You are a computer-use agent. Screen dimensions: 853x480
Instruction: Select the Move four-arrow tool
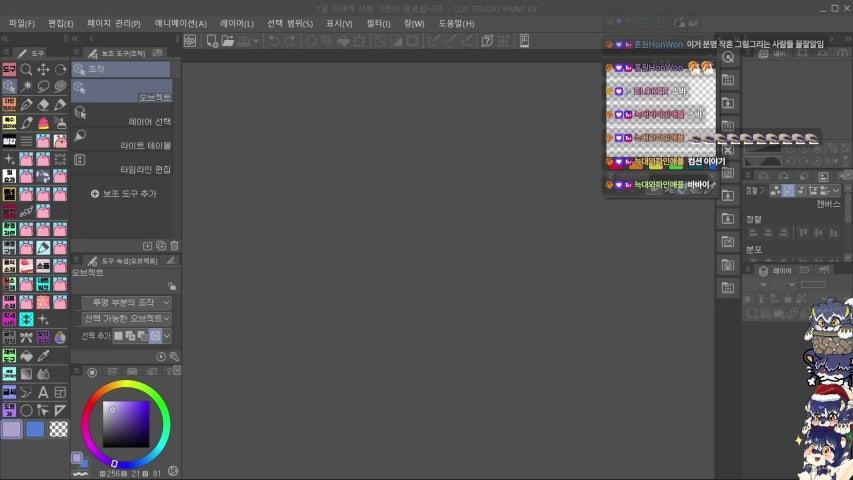point(43,70)
